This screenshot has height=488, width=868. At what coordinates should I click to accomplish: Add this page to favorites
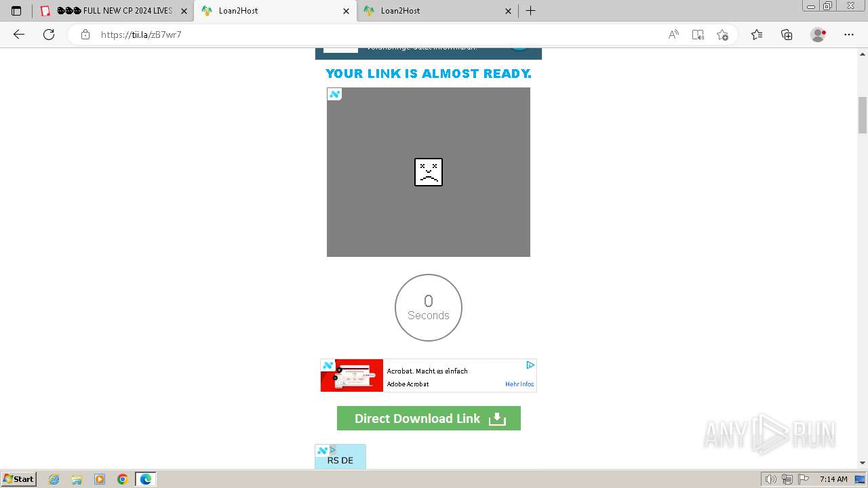pyautogui.click(x=722, y=35)
